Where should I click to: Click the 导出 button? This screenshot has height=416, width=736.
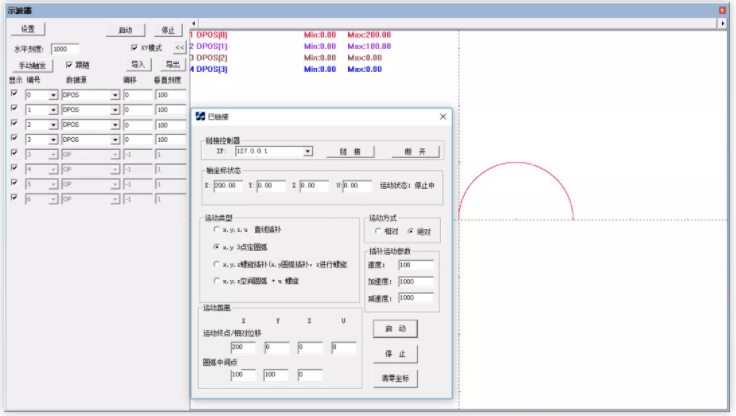tap(173, 64)
